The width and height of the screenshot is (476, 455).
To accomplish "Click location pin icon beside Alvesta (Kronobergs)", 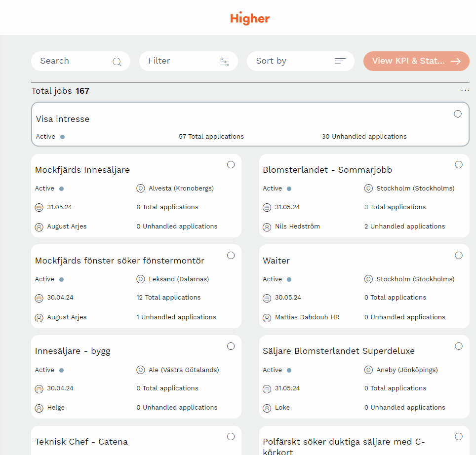I will coord(140,189).
